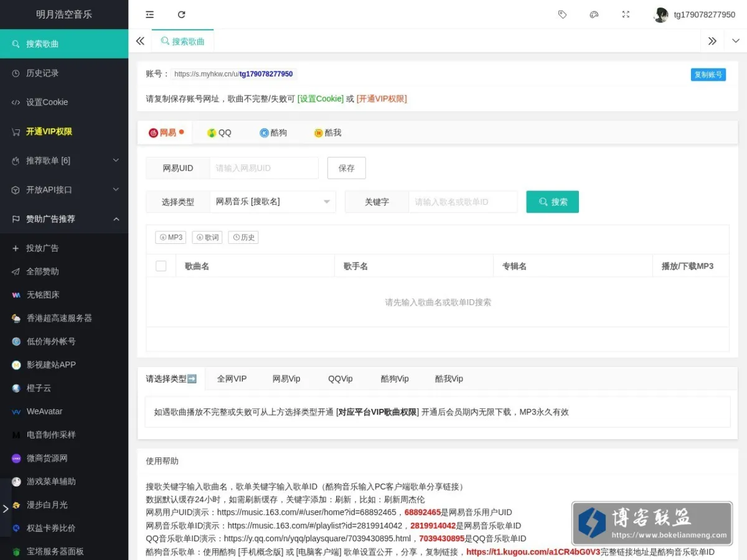
Task: Click the WeAvatar icon
Action: pyautogui.click(x=16, y=411)
